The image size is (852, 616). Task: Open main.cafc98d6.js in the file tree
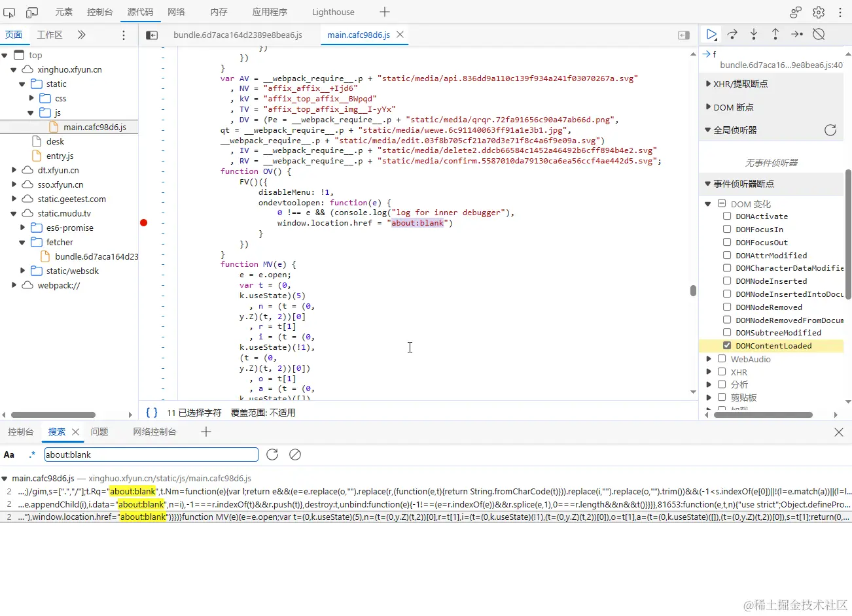(95, 127)
